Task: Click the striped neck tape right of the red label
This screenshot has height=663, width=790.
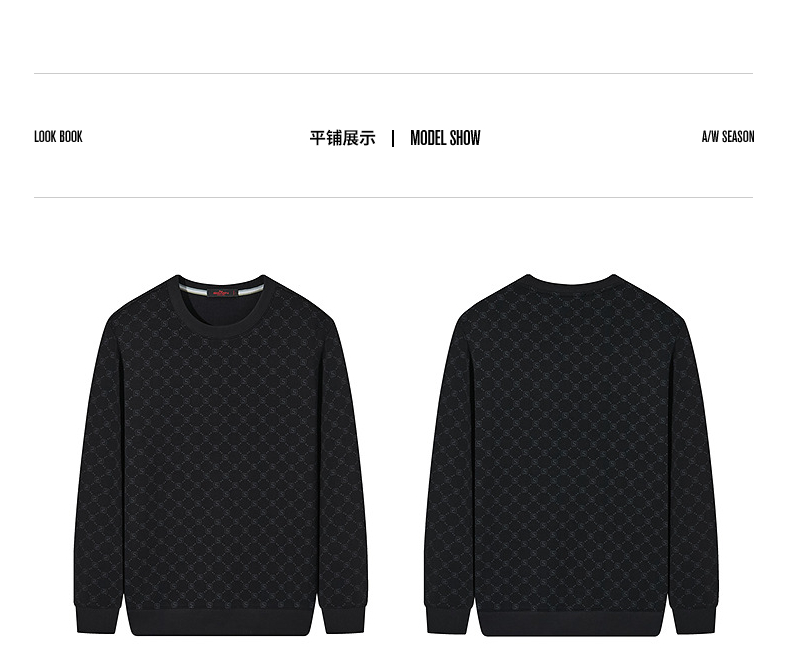Action: coord(249,289)
